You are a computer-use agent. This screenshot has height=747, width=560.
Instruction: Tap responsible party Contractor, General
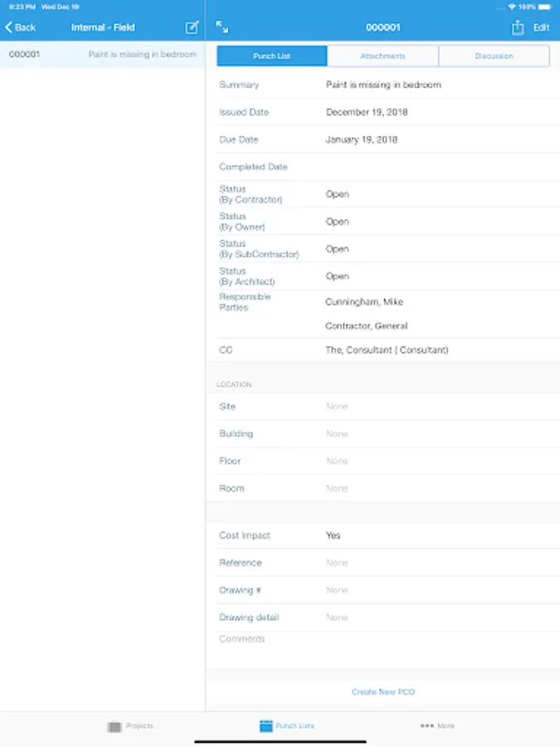pos(367,326)
